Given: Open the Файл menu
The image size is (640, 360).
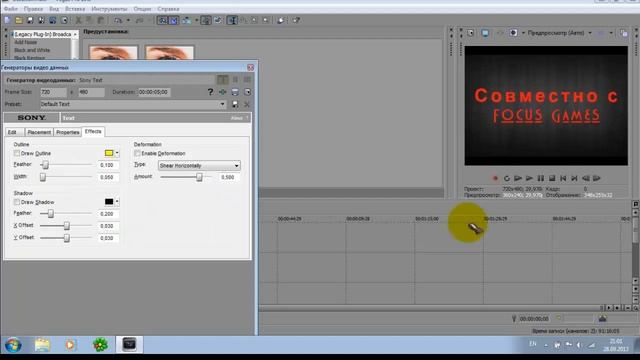Looking at the screenshot, I should 11,9.
